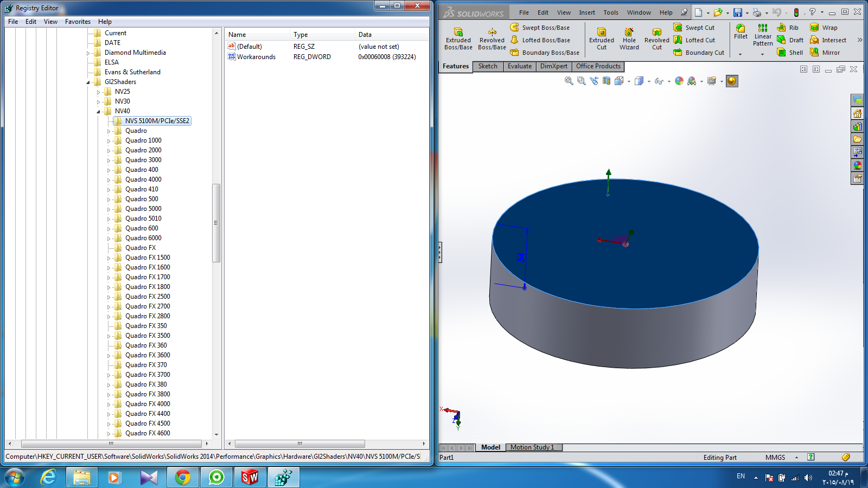This screenshot has height=488, width=868.
Task: Select the Evans & Sutherland key
Action: pos(132,72)
